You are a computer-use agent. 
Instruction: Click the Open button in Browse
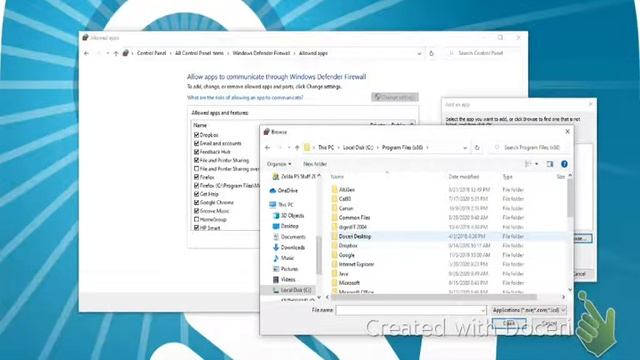509,323
